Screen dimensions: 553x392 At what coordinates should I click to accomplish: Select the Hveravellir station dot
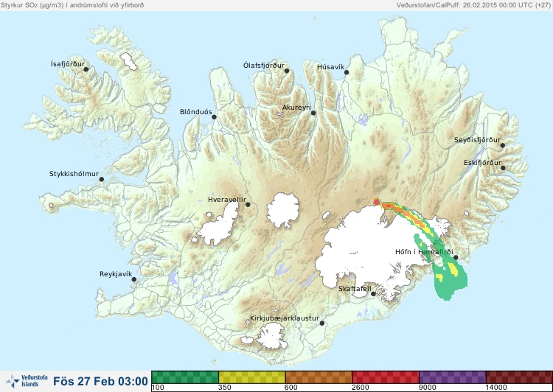coord(248,204)
